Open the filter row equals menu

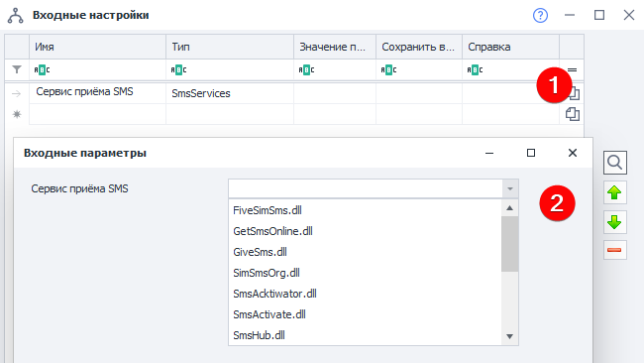tap(572, 69)
